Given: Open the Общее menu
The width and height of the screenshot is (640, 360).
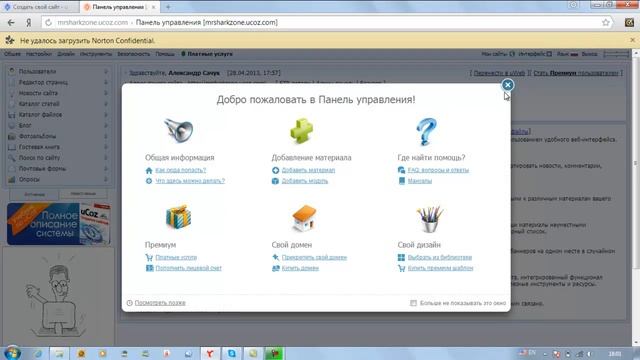Looking at the screenshot, I should click(12, 54).
